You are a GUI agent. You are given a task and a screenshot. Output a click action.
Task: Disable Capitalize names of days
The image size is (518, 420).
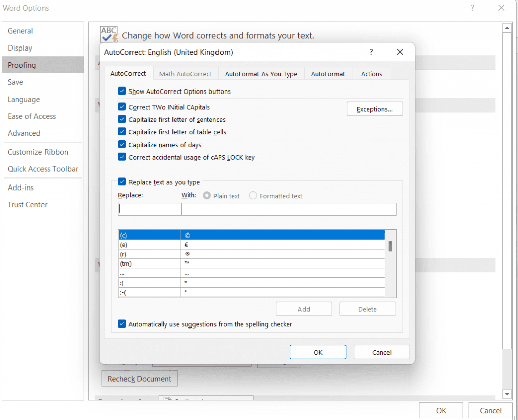(122, 145)
